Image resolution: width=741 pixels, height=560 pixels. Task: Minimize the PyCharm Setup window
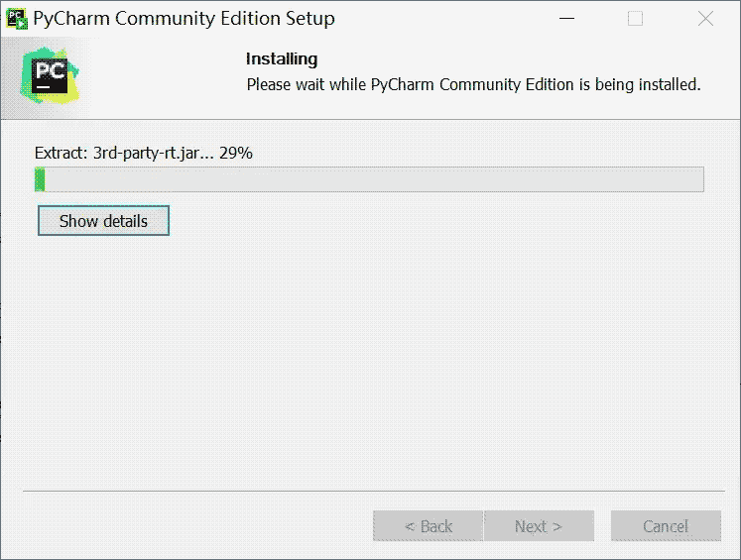566,19
